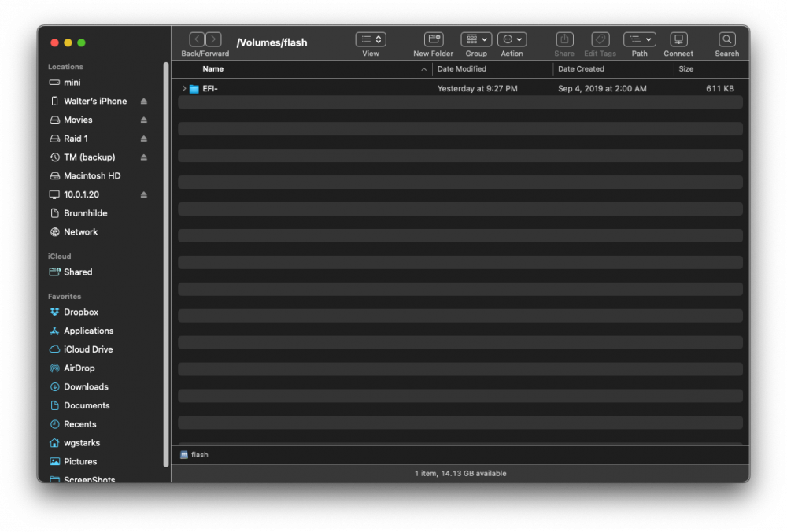The image size is (787, 532).
Task: Eject the 10.0.1.20 server
Action: pos(143,194)
